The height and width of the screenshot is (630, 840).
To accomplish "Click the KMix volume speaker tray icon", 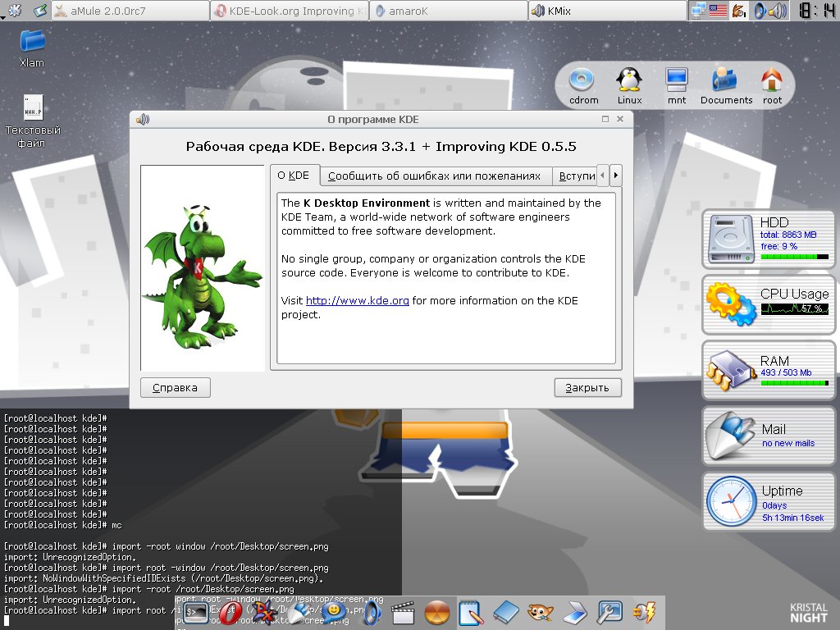I will [x=778, y=11].
